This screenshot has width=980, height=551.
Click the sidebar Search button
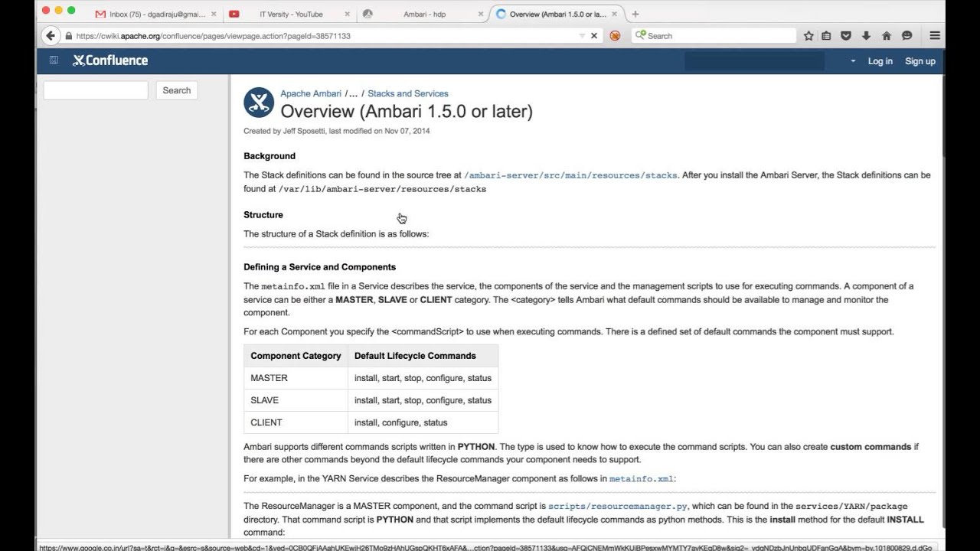pos(177,90)
